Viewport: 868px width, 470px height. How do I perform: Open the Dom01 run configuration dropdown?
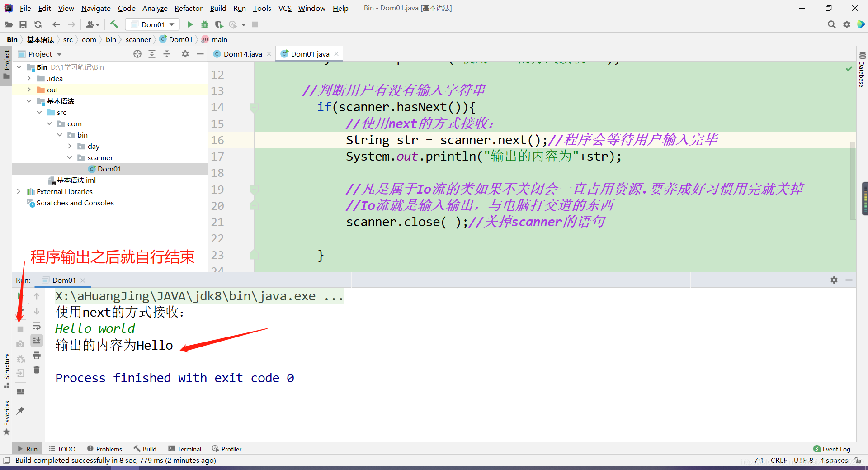152,24
